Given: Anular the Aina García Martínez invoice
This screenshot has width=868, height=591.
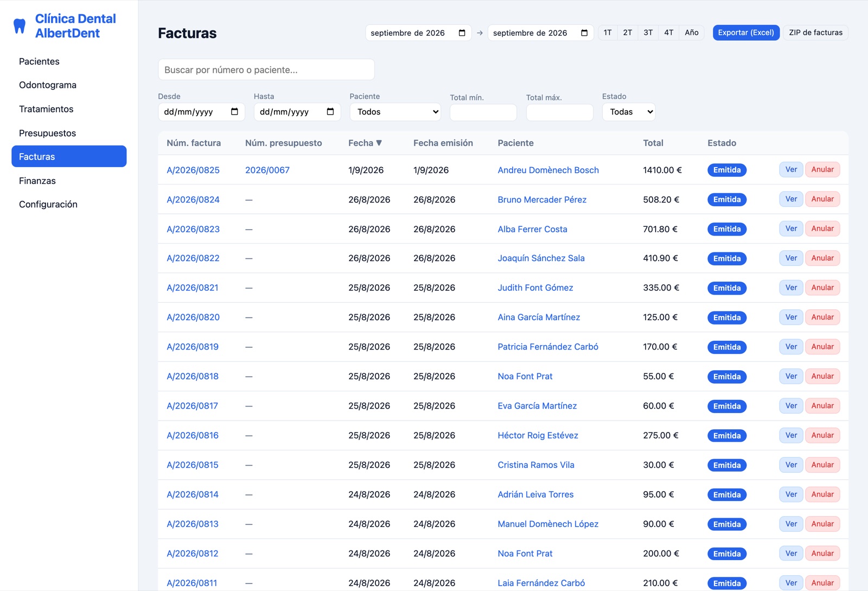Looking at the screenshot, I should [822, 317].
